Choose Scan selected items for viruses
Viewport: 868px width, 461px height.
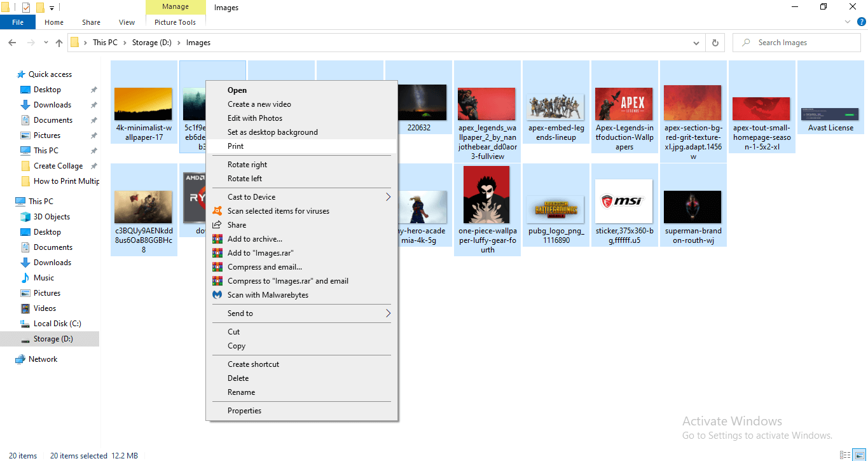278,211
